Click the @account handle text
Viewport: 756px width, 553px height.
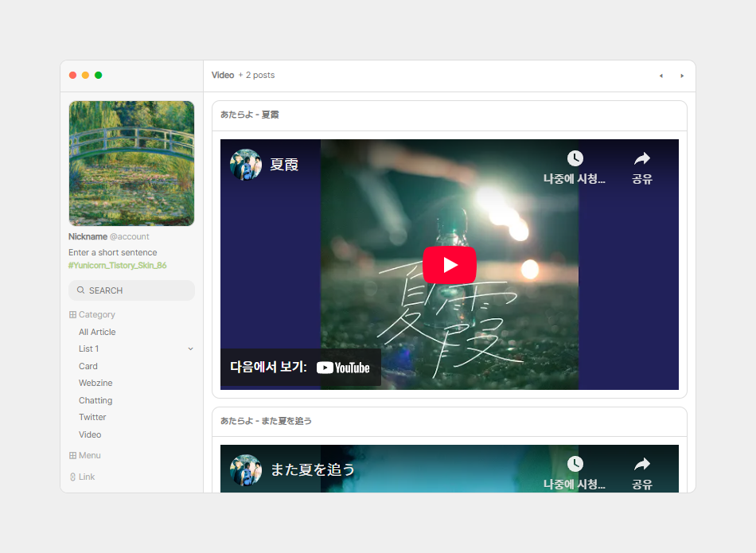[129, 237]
